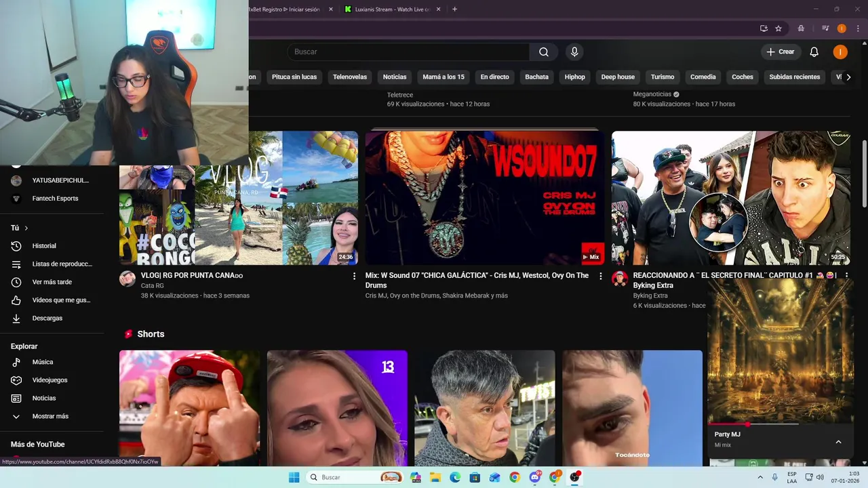Select the Turismo filter chip
Viewport: 868px width, 488px height.
(x=663, y=77)
